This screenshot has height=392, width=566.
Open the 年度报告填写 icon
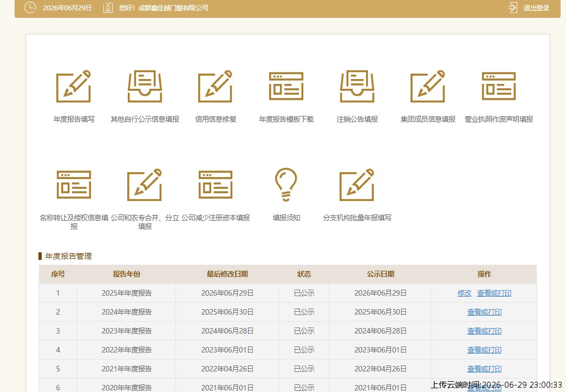pyautogui.click(x=74, y=86)
